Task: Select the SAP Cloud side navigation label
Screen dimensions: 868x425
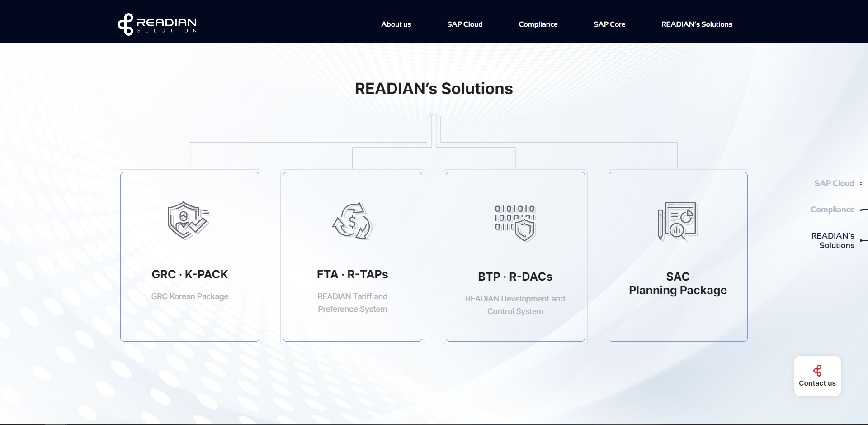Action: pyautogui.click(x=834, y=183)
